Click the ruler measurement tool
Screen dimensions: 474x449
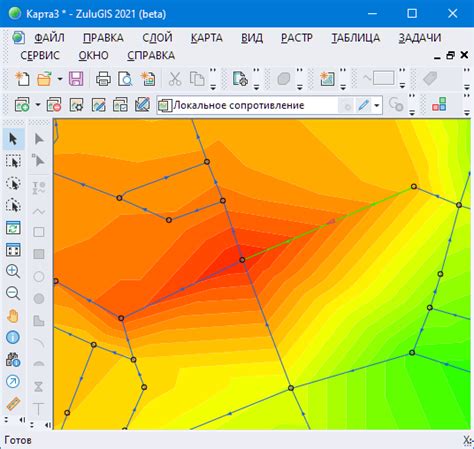pos(13,404)
